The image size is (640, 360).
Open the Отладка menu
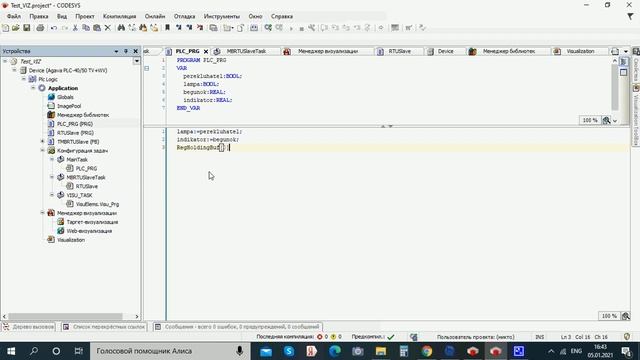[x=184, y=16]
